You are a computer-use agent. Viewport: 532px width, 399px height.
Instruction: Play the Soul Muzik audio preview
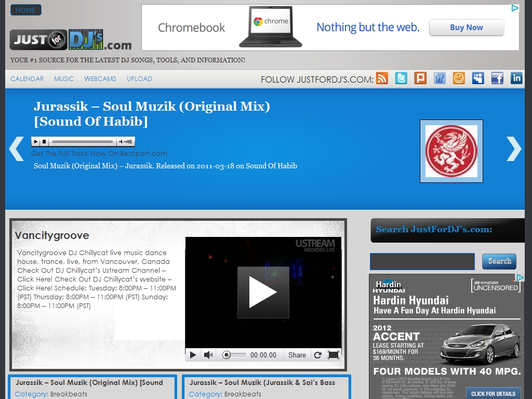36,141
